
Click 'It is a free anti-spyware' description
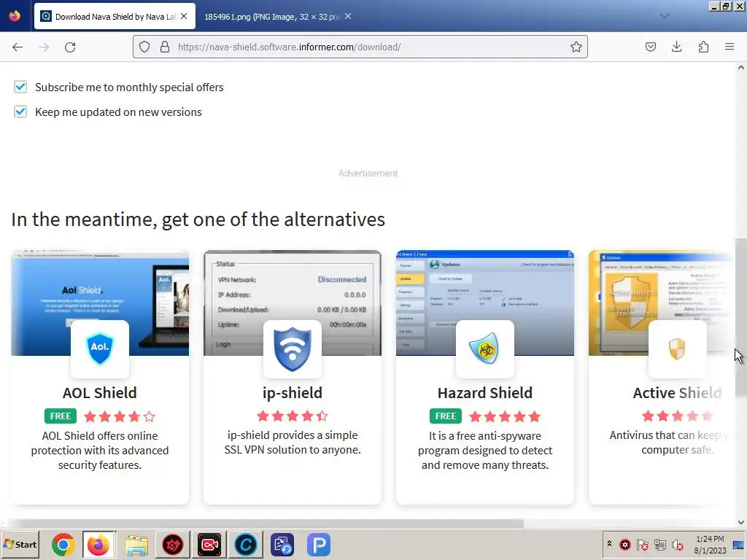coord(485,451)
